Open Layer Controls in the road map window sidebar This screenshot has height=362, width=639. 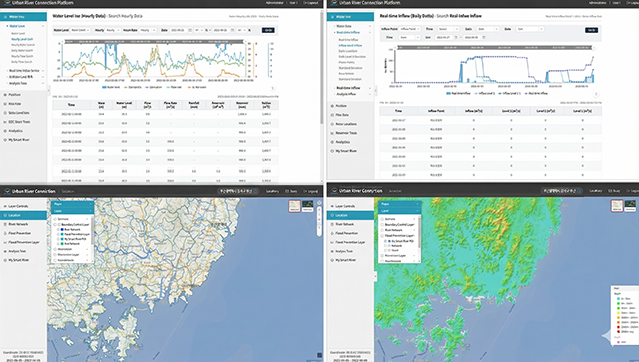[18, 206]
